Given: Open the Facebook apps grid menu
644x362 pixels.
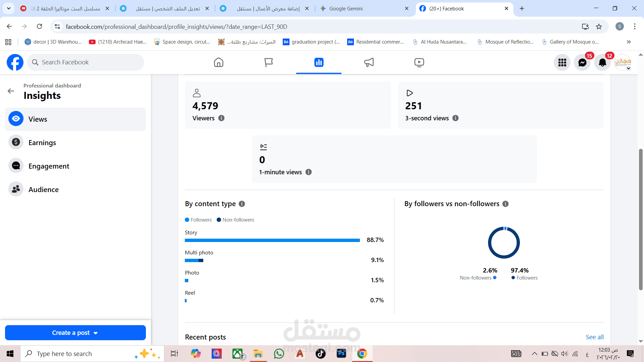Looking at the screenshot, I should click(562, 62).
